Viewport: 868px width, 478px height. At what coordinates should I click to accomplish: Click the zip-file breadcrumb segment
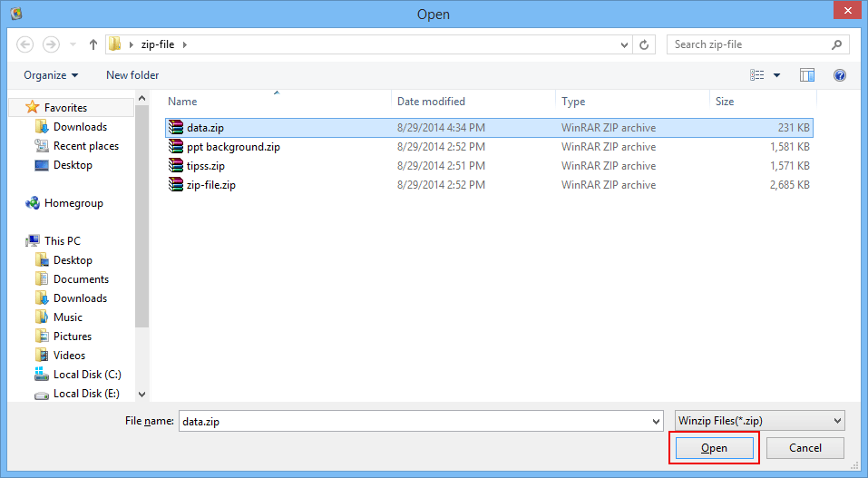tap(158, 44)
